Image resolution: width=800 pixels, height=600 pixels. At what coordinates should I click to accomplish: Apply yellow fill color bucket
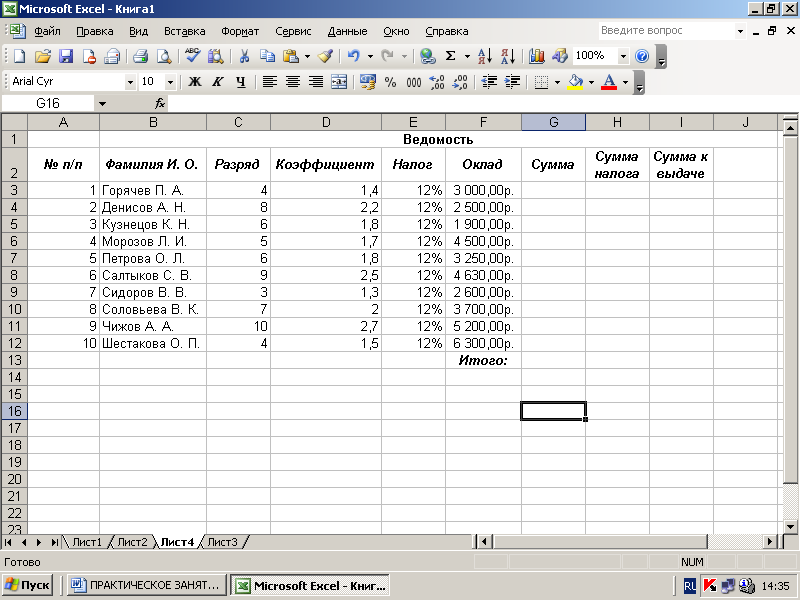(575, 82)
